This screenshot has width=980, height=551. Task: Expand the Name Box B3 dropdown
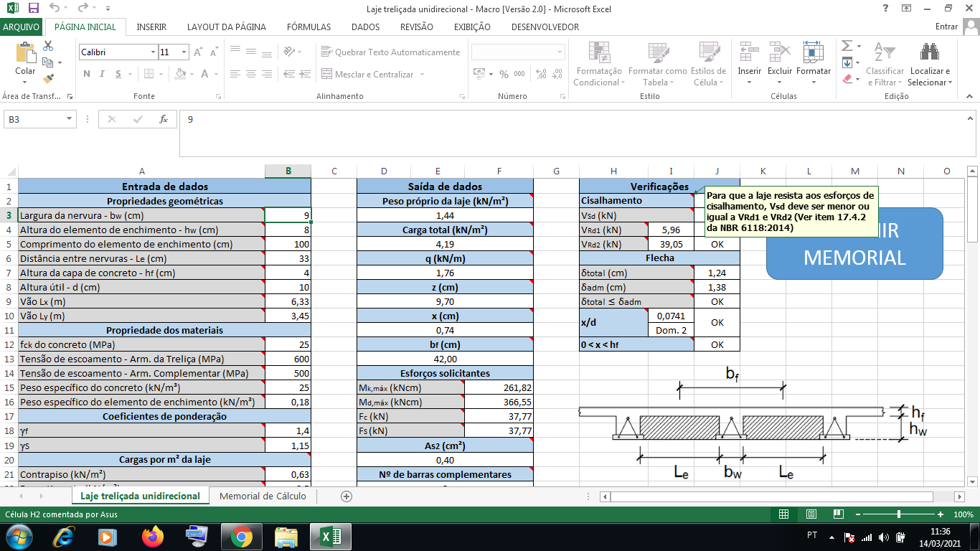point(70,120)
